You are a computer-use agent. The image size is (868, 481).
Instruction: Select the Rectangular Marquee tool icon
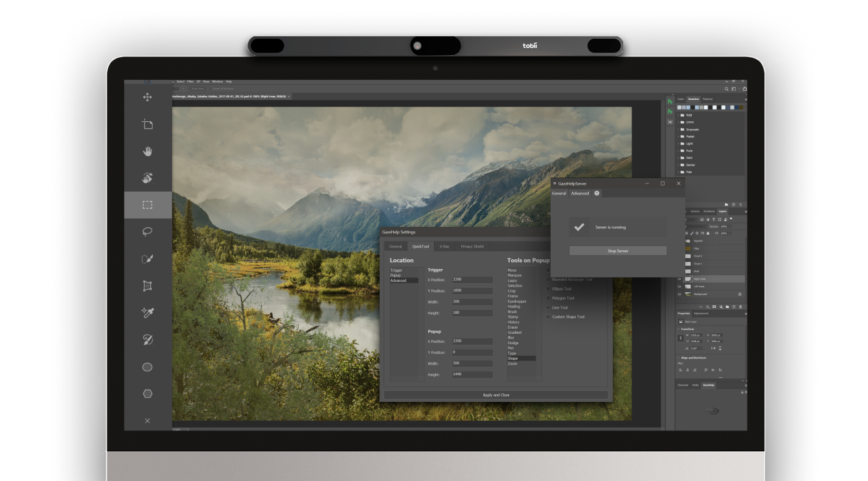tap(148, 205)
